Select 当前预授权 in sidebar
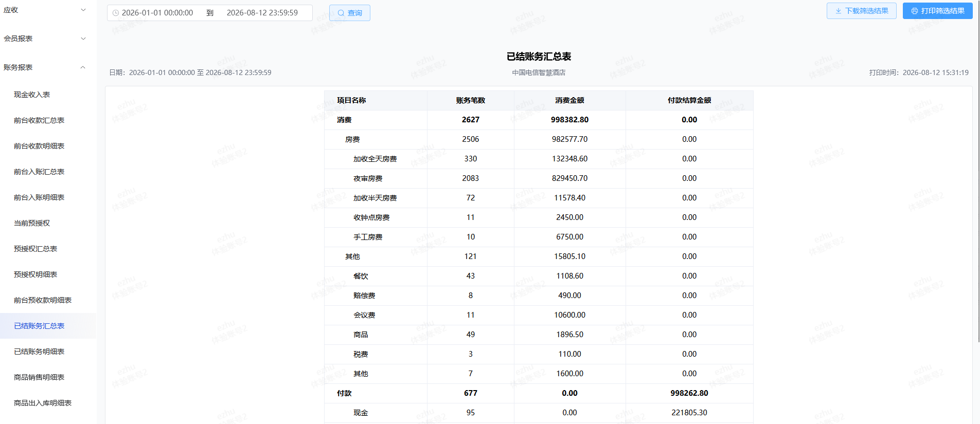Screen dimensions: 980x424 coord(32,223)
